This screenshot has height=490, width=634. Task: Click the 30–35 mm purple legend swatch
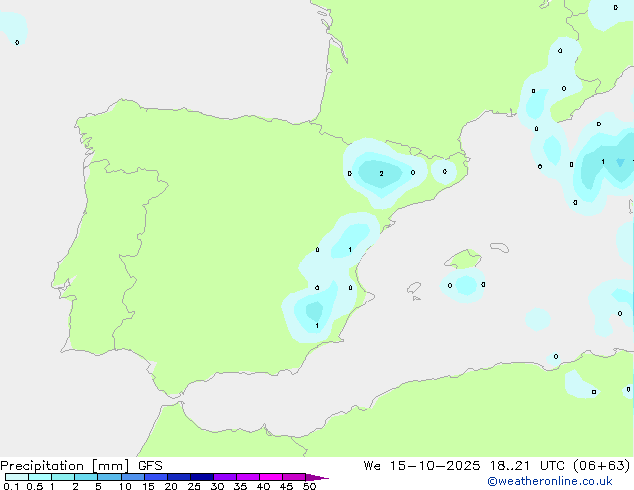coord(225,477)
